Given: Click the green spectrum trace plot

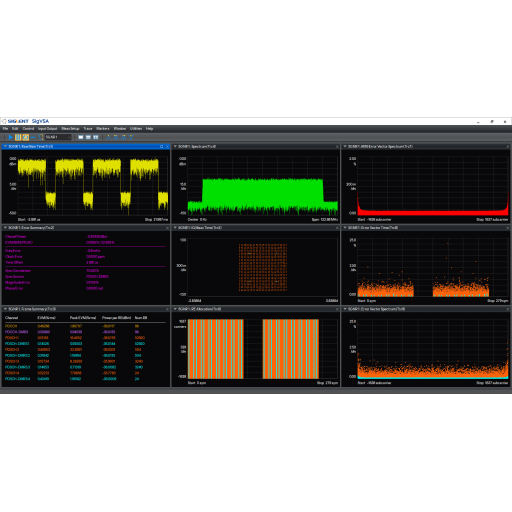Looking at the screenshot, I should pos(263,197).
